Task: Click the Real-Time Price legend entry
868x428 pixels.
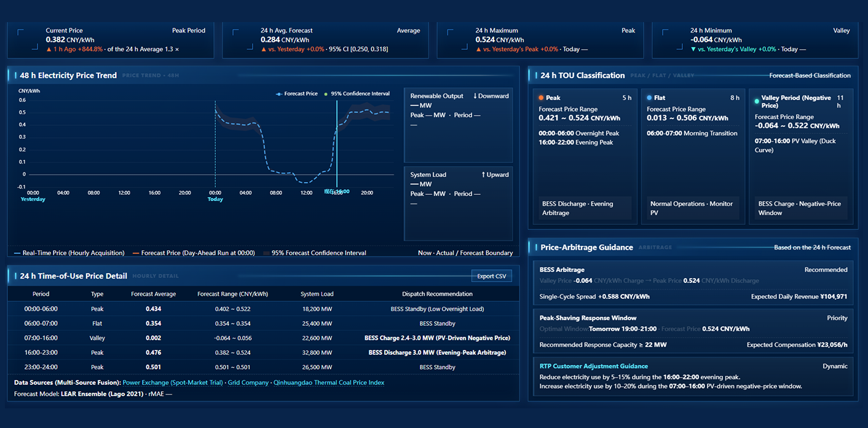Action: pos(68,253)
